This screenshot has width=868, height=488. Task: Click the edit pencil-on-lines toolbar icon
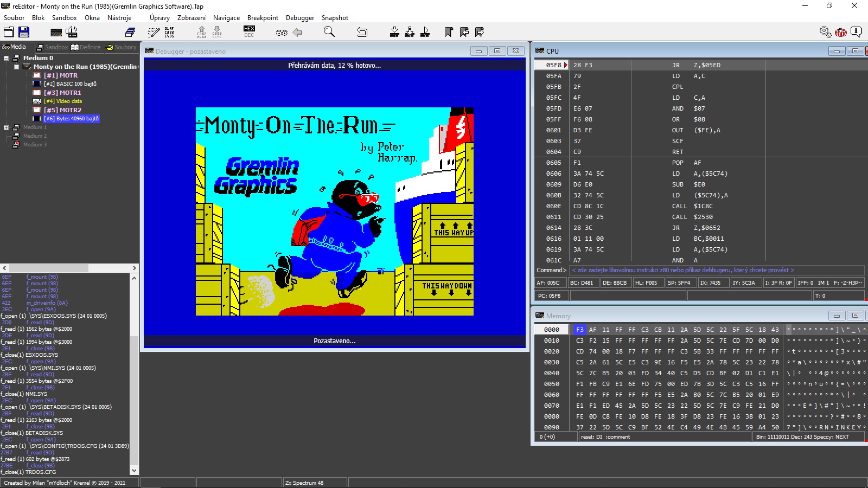[154, 33]
